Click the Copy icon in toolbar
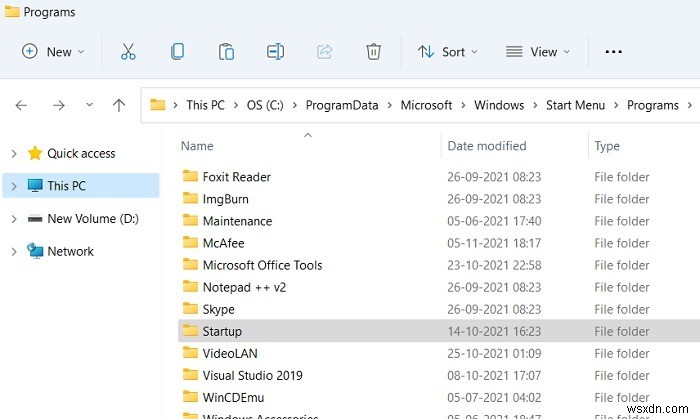Viewport: 700px width, 419px height. (177, 52)
